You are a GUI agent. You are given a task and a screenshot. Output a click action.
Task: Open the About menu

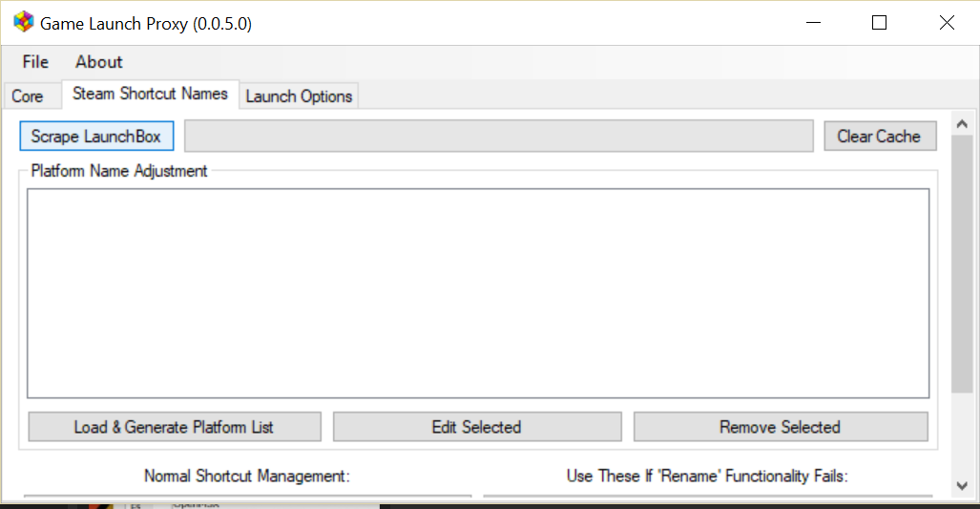(x=98, y=62)
